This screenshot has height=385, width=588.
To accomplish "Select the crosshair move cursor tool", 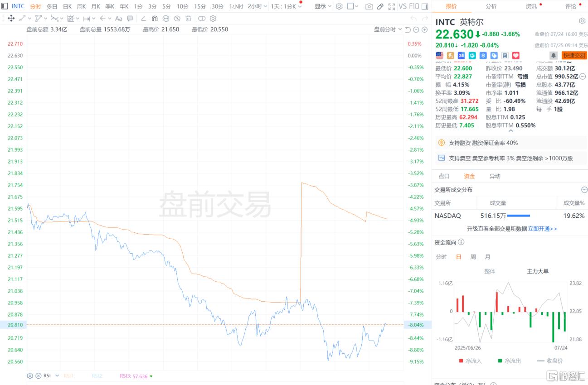I will pyautogui.click(x=11, y=19).
